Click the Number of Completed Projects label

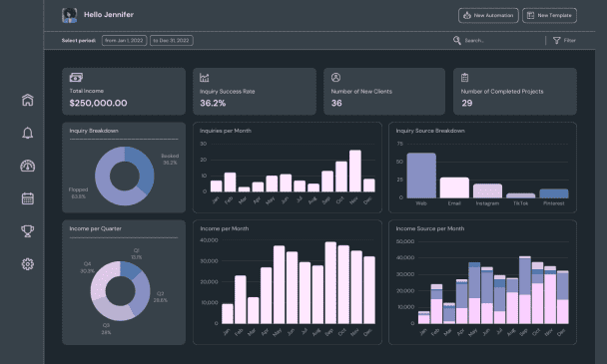pyautogui.click(x=502, y=92)
